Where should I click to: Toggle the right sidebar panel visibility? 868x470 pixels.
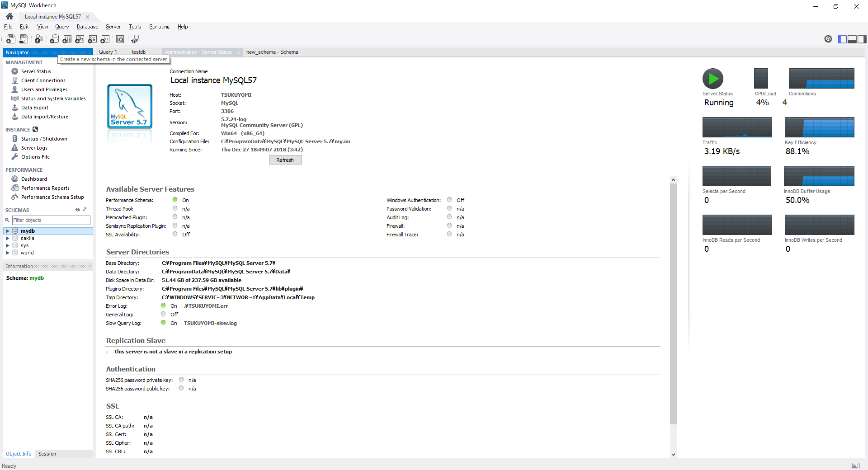[x=862, y=39]
